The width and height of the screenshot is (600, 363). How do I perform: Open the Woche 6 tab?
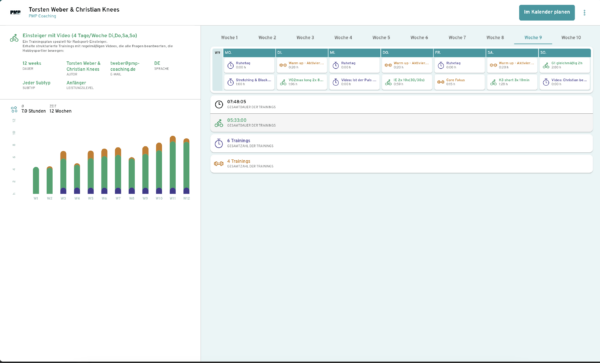click(419, 37)
